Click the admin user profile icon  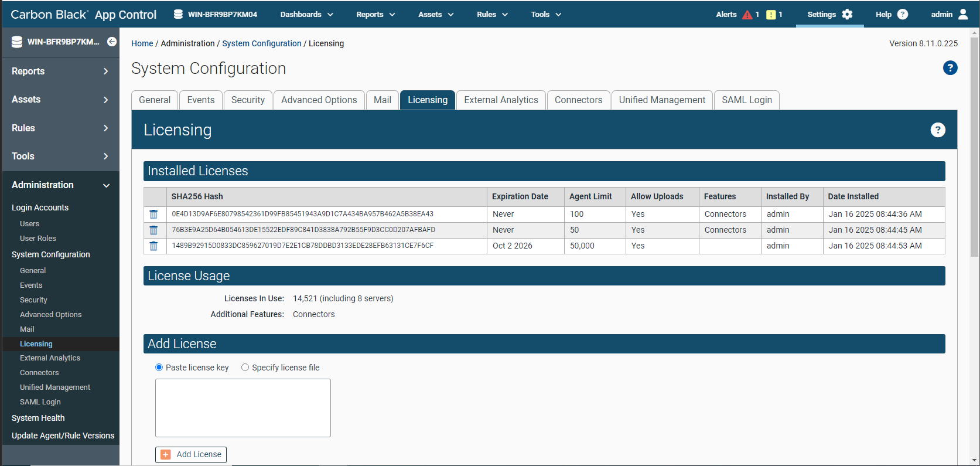[963, 15]
